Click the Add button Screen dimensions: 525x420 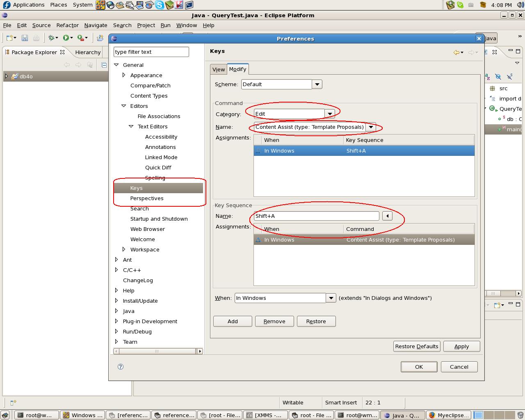click(x=233, y=321)
